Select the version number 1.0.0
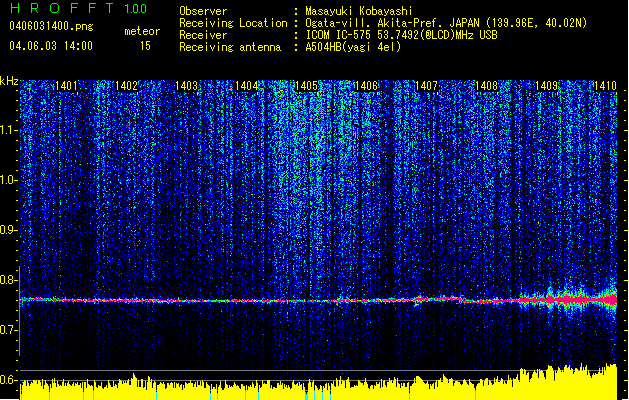Screen dimensions: 629x400 [x=135, y=8]
